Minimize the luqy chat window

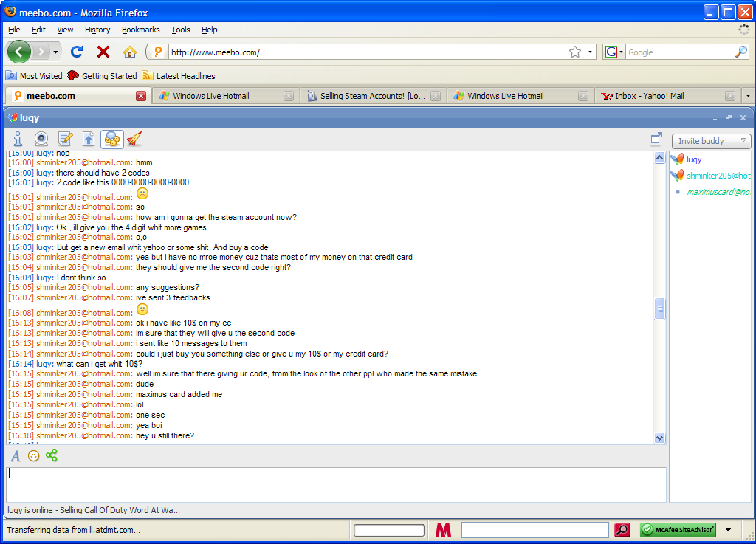coord(715,118)
